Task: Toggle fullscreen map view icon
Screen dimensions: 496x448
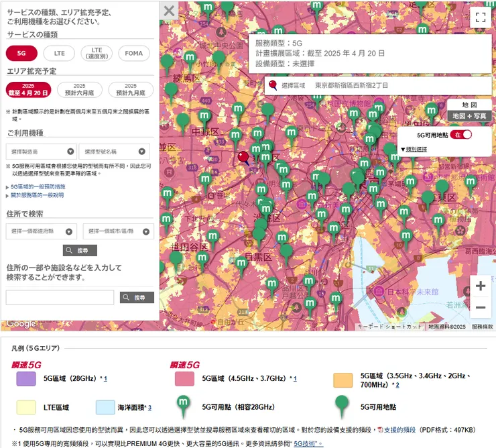Action: click(480, 17)
